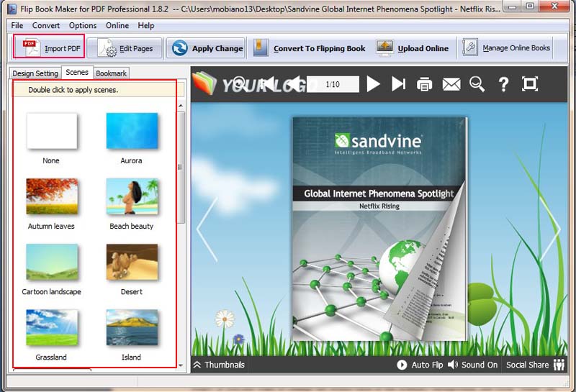
Task: Toggle Sound On speaker button
Action: 473,365
